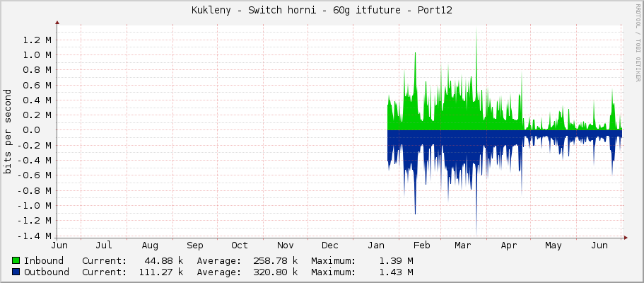Image resolution: width=644 pixels, height=283 pixels.
Task: Click the Outbound maximum value '1.43 M'
Action: [396, 272]
